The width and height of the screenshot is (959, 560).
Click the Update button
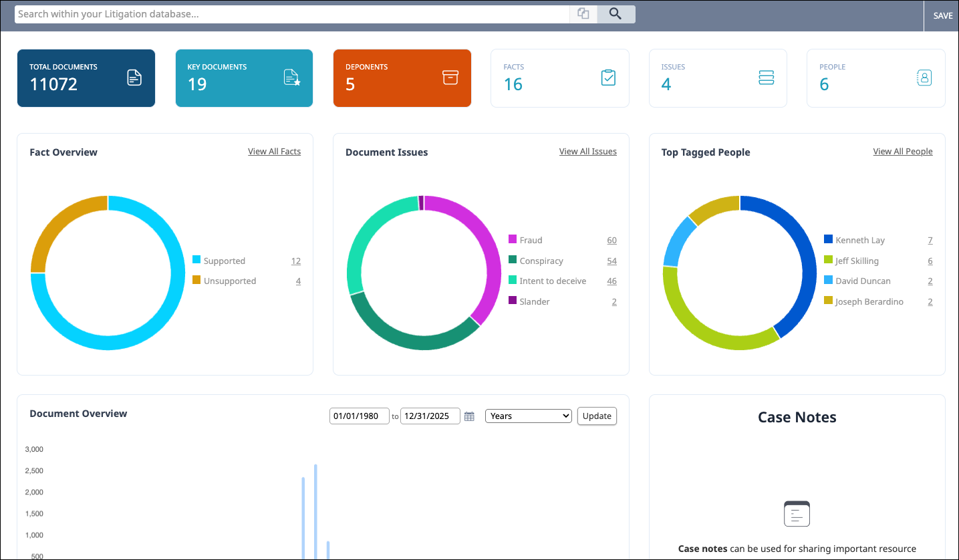pos(597,416)
